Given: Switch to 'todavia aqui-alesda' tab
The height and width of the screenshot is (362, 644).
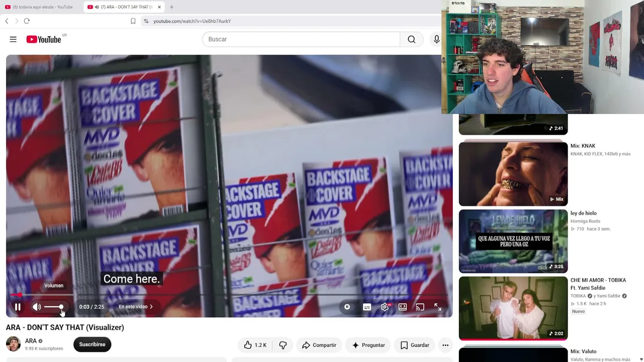Looking at the screenshot, I should (x=41, y=7).
